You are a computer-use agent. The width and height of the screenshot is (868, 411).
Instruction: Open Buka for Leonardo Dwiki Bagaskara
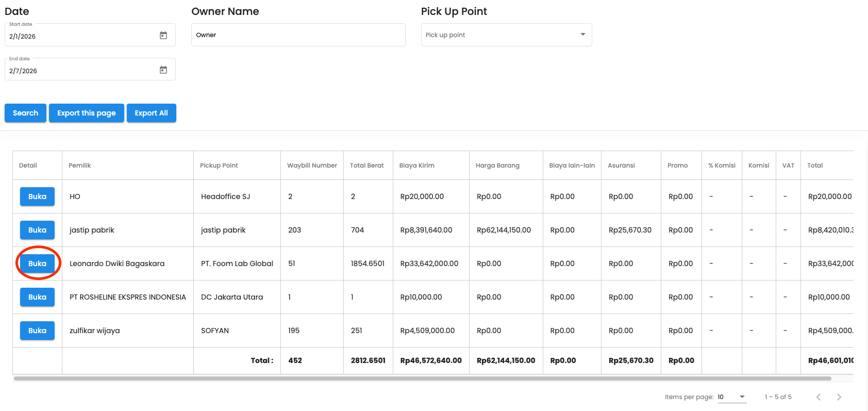click(x=37, y=264)
